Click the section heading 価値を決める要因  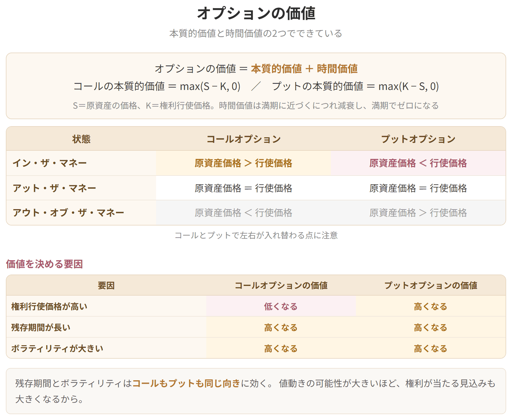click(x=44, y=264)
